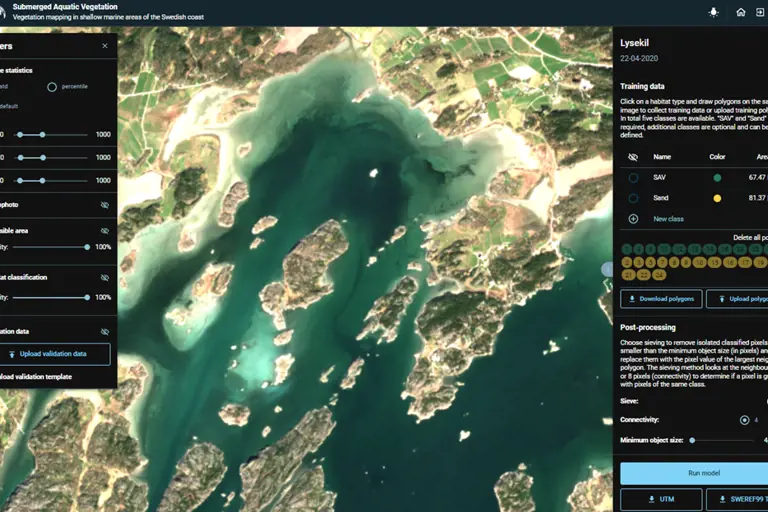Click the download icon on UTM button
Viewport: 768px width, 512px height.
(x=651, y=499)
